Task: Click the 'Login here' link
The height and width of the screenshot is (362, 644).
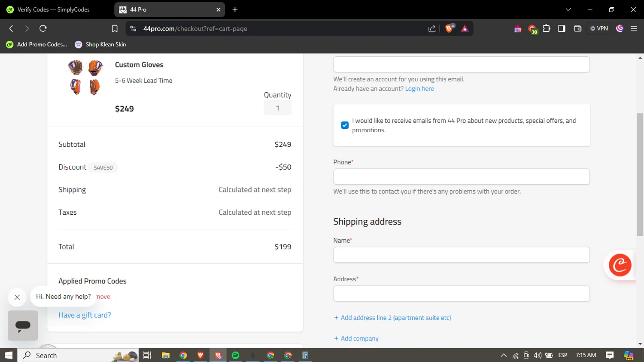Action: click(419, 88)
